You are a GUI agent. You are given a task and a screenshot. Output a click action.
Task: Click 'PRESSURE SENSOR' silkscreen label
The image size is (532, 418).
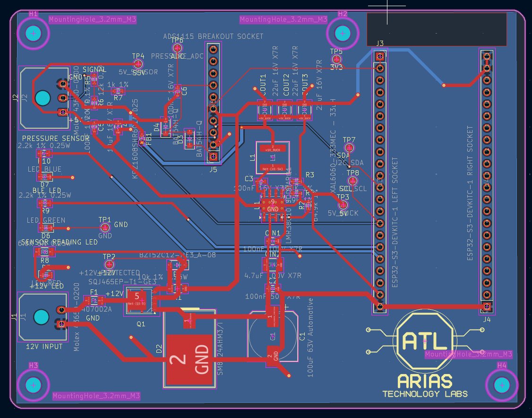[56, 139]
